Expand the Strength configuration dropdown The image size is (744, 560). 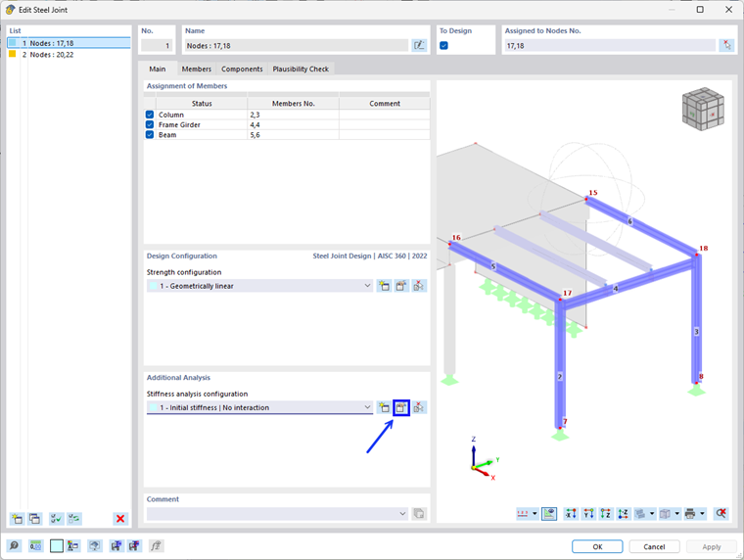pyautogui.click(x=367, y=286)
